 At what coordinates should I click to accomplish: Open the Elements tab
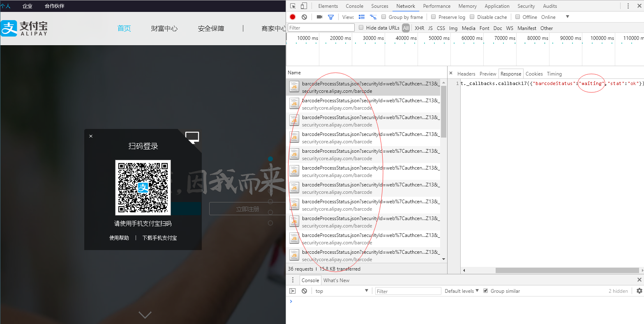[x=328, y=6]
